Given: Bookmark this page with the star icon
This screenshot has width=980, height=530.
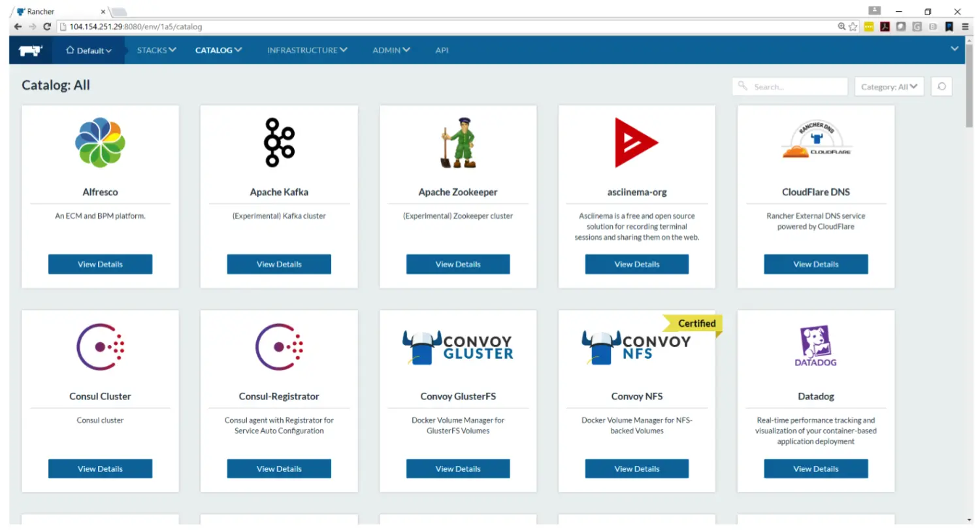Looking at the screenshot, I should pos(853,27).
